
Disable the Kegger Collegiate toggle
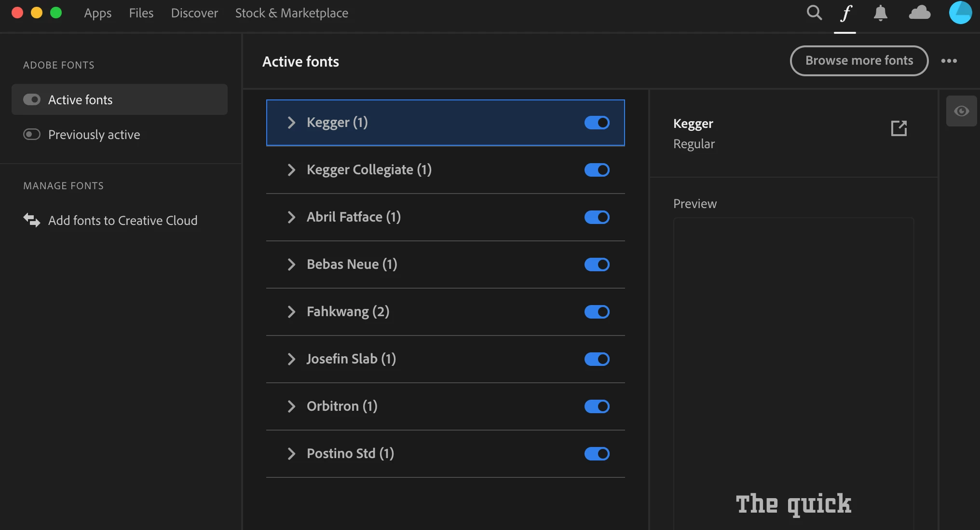[x=597, y=170]
